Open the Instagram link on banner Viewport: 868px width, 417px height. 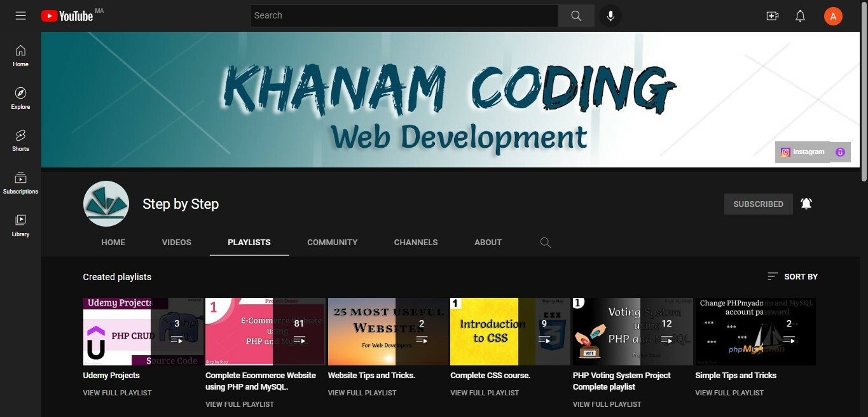(803, 152)
